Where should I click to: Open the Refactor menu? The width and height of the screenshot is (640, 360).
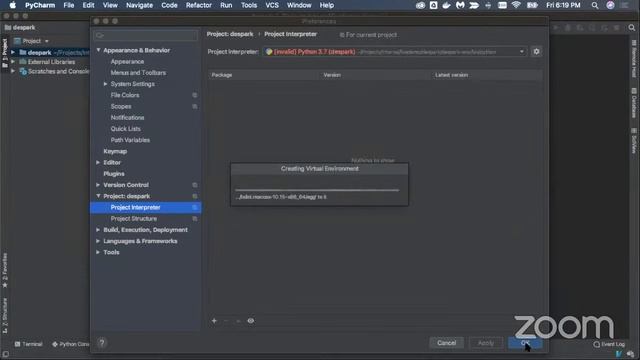click(x=199, y=5)
